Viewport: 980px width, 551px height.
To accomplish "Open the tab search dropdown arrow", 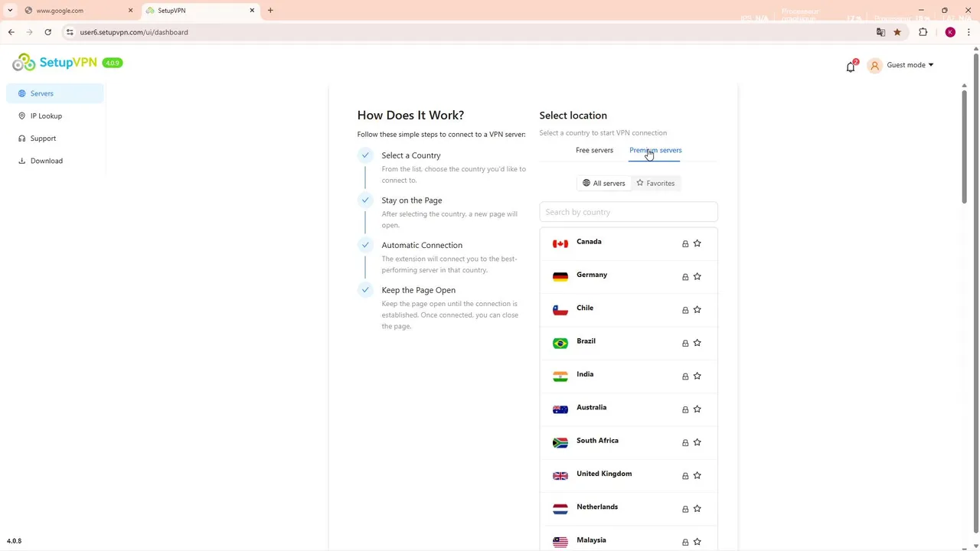I will click(10, 11).
